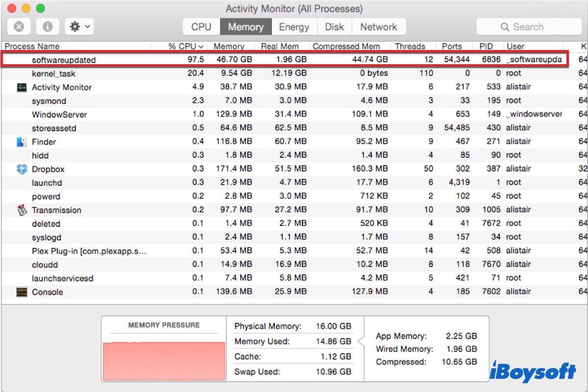Click the Dropbox icon in process list
This screenshot has height=392, width=588.
point(22,169)
